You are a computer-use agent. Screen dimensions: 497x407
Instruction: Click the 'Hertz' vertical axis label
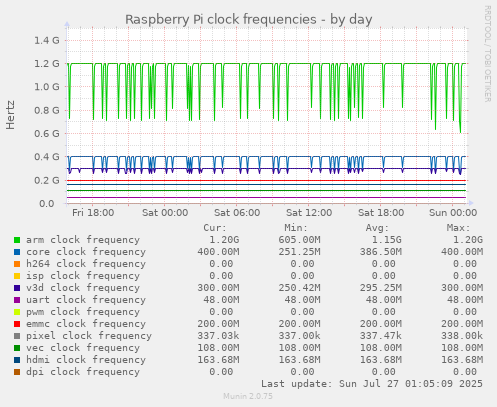pos(10,115)
